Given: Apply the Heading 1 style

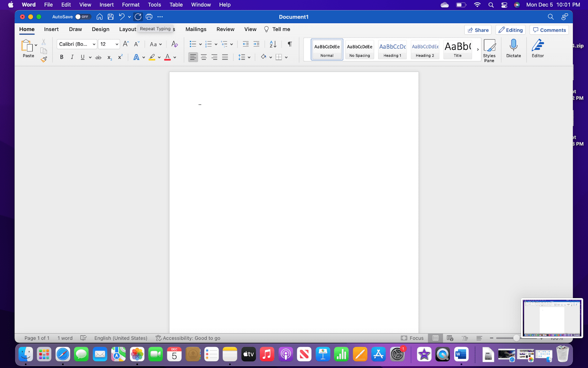Looking at the screenshot, I should click(x=392, y=49).
